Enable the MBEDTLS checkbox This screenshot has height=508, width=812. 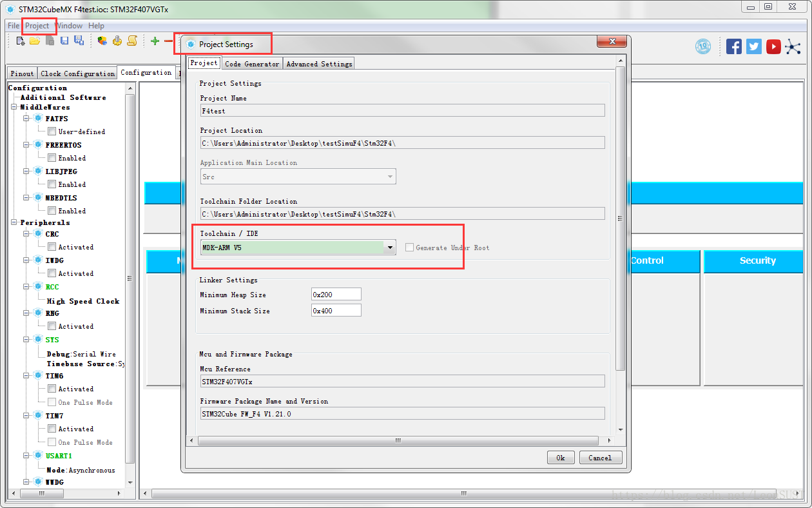point(52,211)
